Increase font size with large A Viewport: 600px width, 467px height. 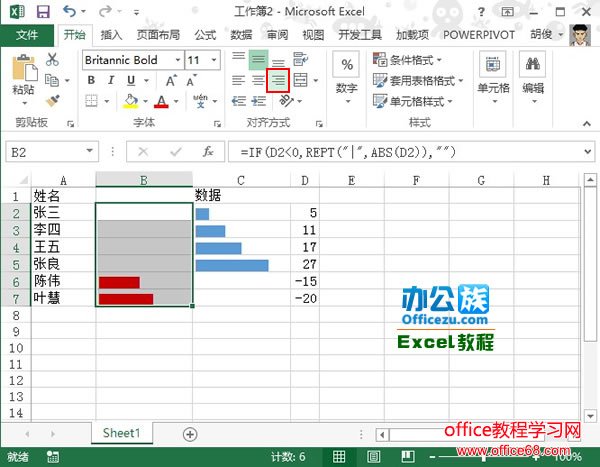point(171,80)
